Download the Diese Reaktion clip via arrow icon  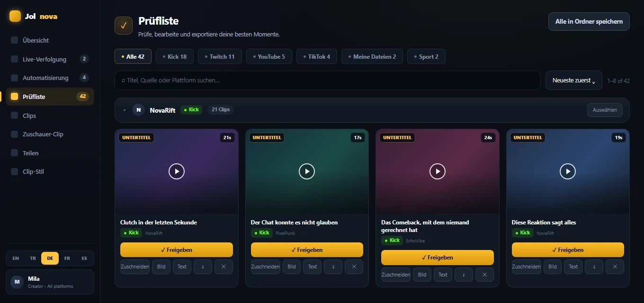tap(594, 267)
